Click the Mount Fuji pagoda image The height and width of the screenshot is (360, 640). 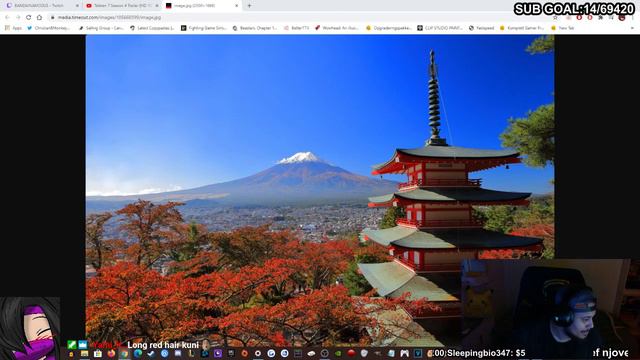click(320, 190)
